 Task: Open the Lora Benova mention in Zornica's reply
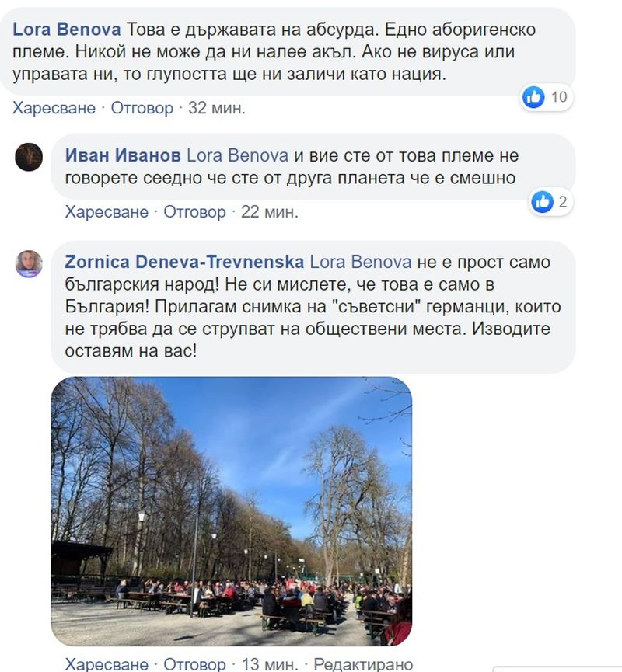point(360,262)
